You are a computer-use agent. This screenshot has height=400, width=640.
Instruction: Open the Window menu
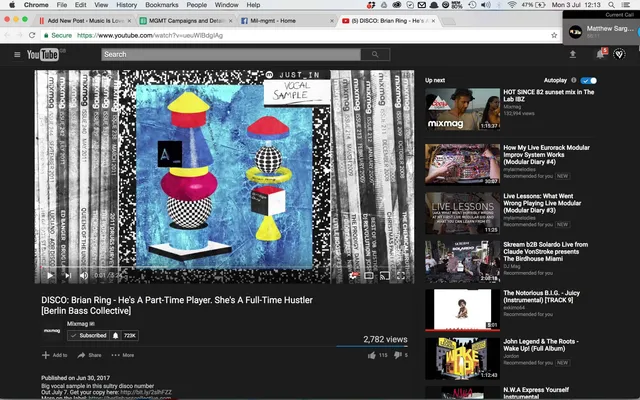coord(227,5)
